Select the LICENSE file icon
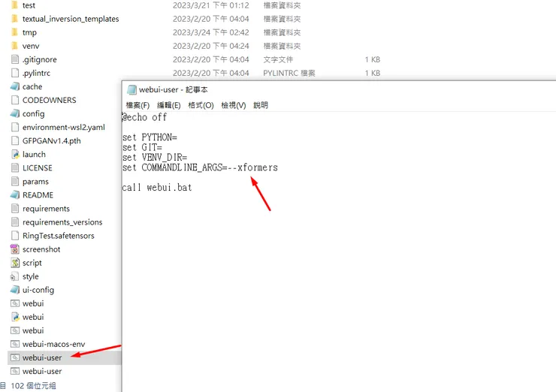Screen dimensions: 556x392 tap(15, 167)
